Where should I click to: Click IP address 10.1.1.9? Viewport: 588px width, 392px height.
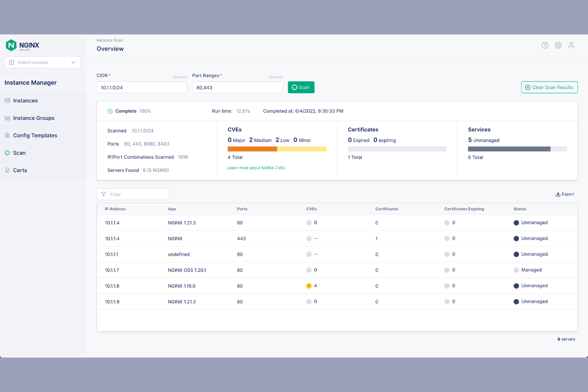pos(112,302)
